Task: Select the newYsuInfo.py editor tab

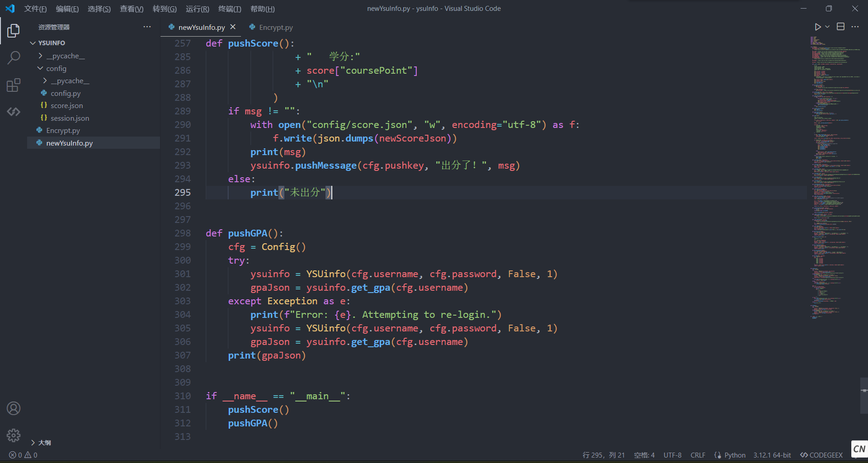Action: (201, 27)
